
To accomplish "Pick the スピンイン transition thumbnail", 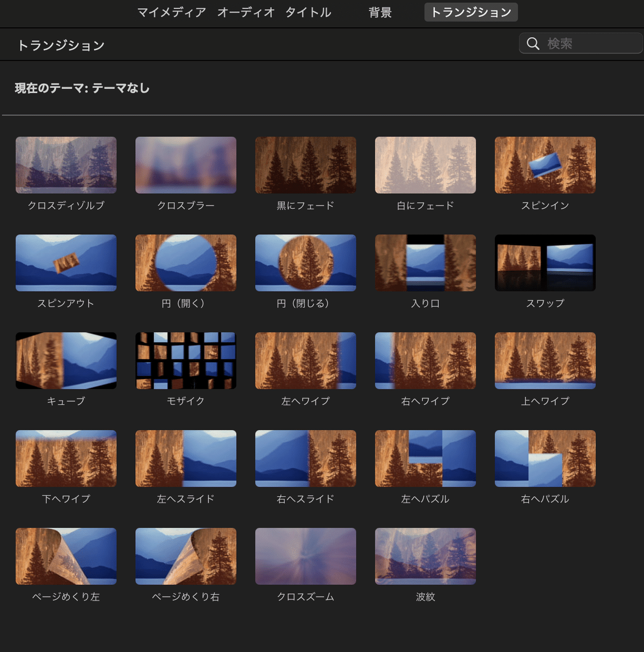I will 545,165.
